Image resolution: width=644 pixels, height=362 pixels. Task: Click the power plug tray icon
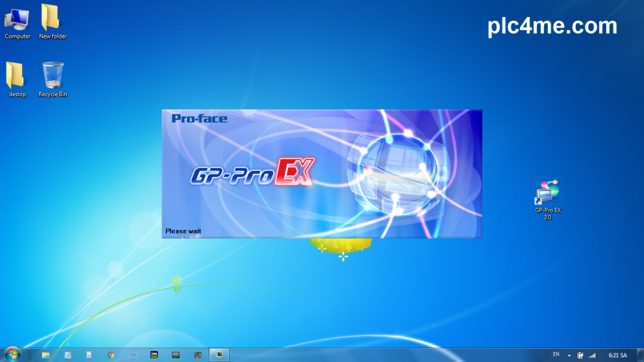click(x=580, y=355)
